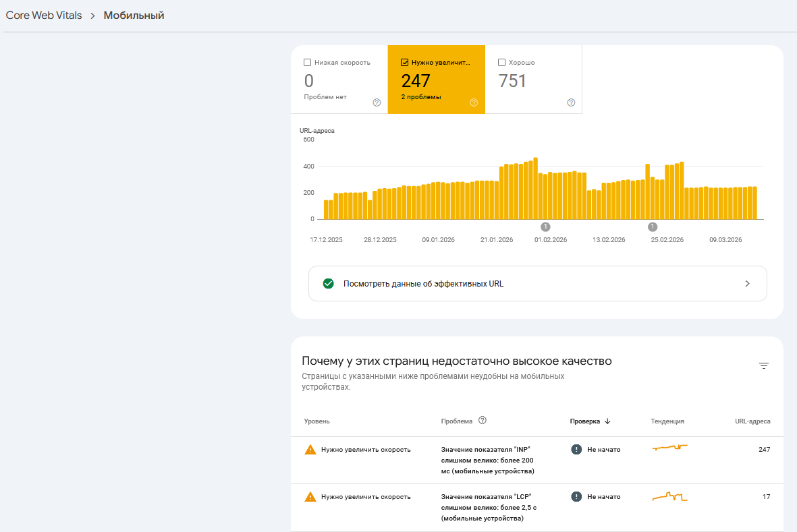Image resolution: width=797 pixels, height=532 pixels.
Task: Expand "Посмотреть данные об эффективных URL" chevron
Action: pos(747,284)
